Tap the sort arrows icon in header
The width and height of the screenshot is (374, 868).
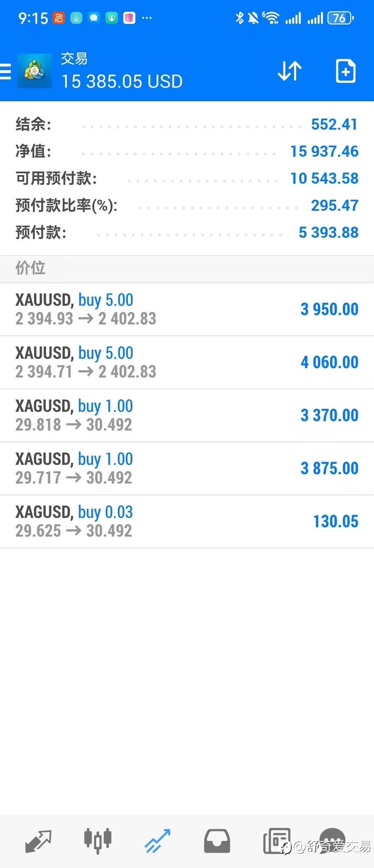pos(290,71)
